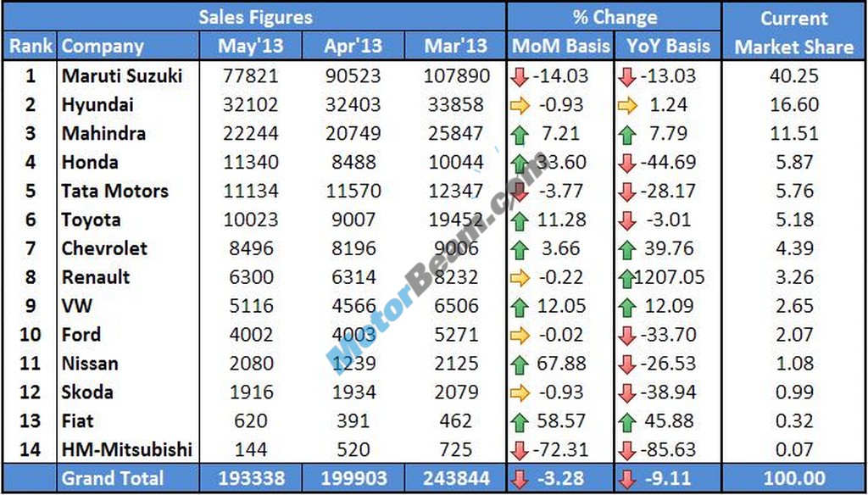868x495 pixels.
Task: Select the Grand Total red MoM arrow
Action: click(520, 479)
